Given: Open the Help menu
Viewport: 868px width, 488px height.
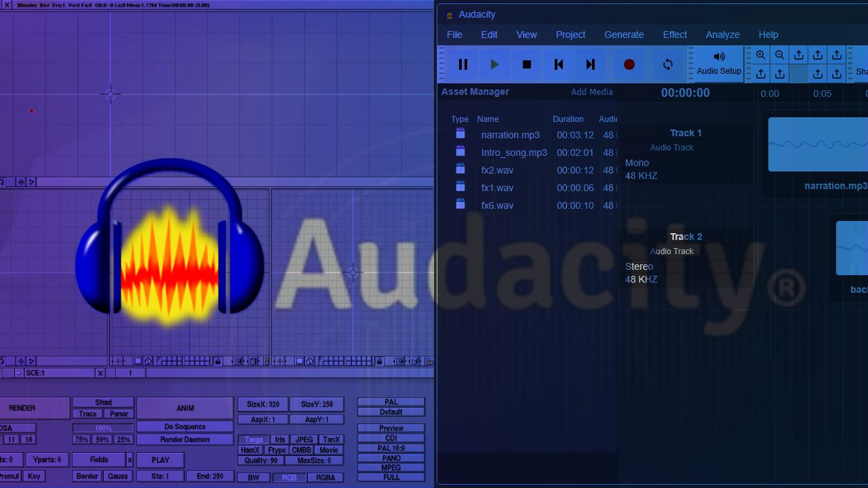Looking at the screenshot, I should pyautogui.click(x=768, y=35).
